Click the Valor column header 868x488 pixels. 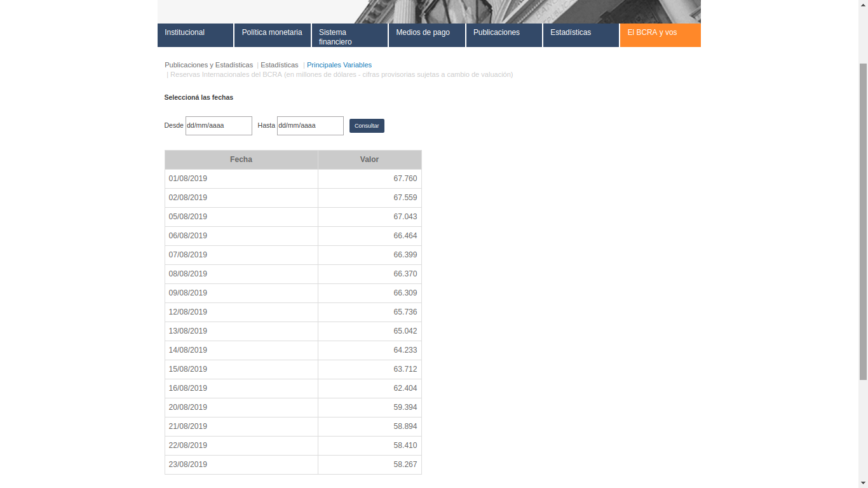click(369, 159)
